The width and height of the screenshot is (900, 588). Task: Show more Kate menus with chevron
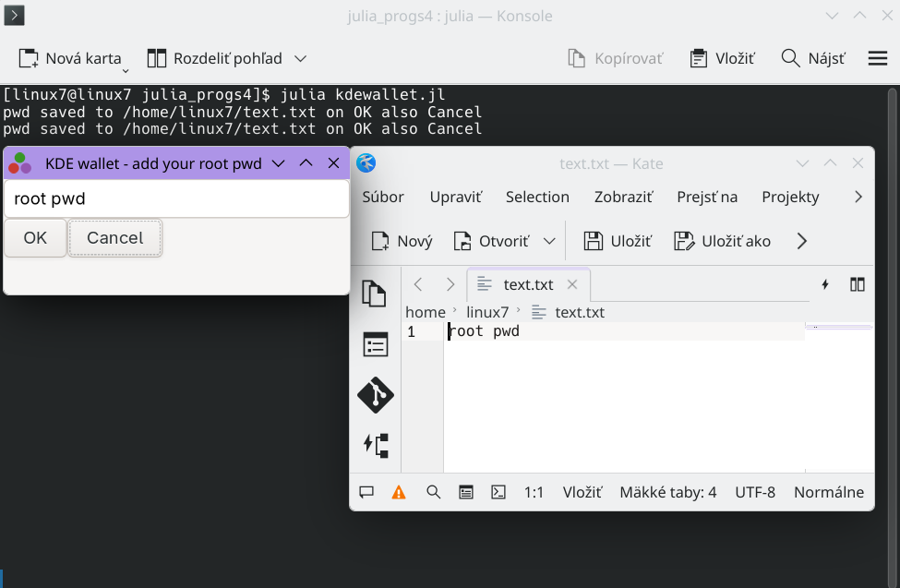[858, 197]
